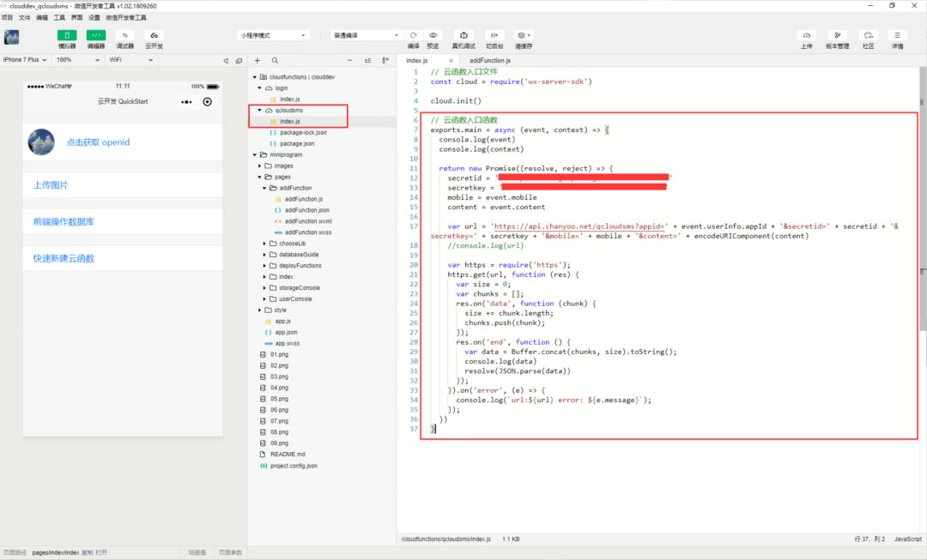Open the iPhone 7 Plus device dropdown
927x560 pixels.
pyautogui.click(x=25, y=60)
